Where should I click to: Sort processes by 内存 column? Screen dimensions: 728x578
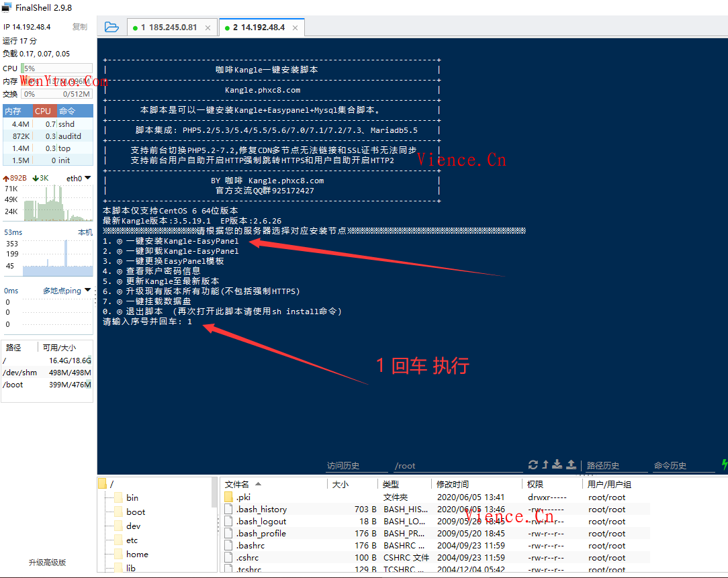tap(17, 111)
